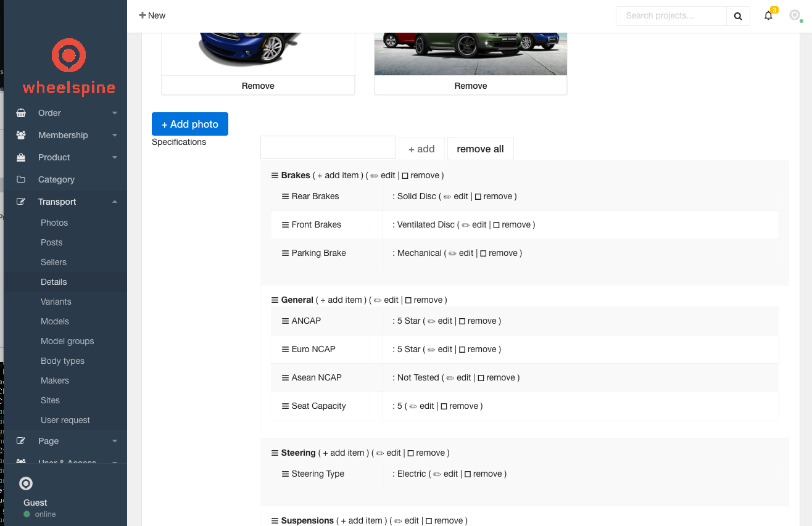The height and width of the screenshot is (526, 812).
Task: Click the user avatar icon at top right
Action: coord(795,15)
